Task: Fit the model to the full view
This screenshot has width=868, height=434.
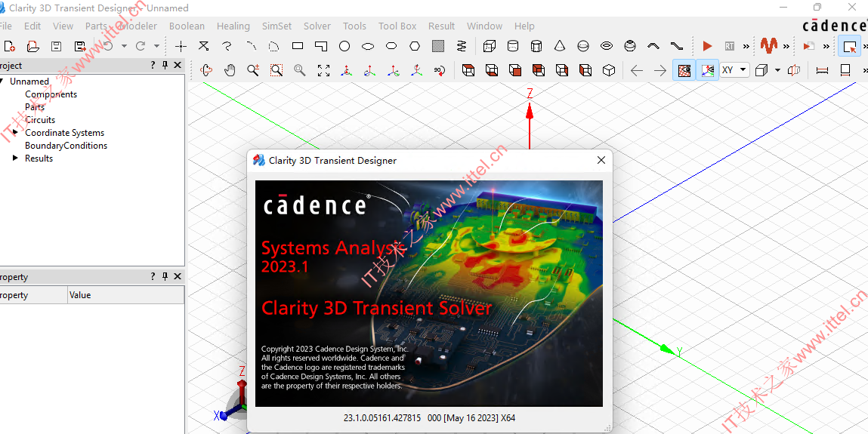Action: pyautogui.click(x=324, y=70)
